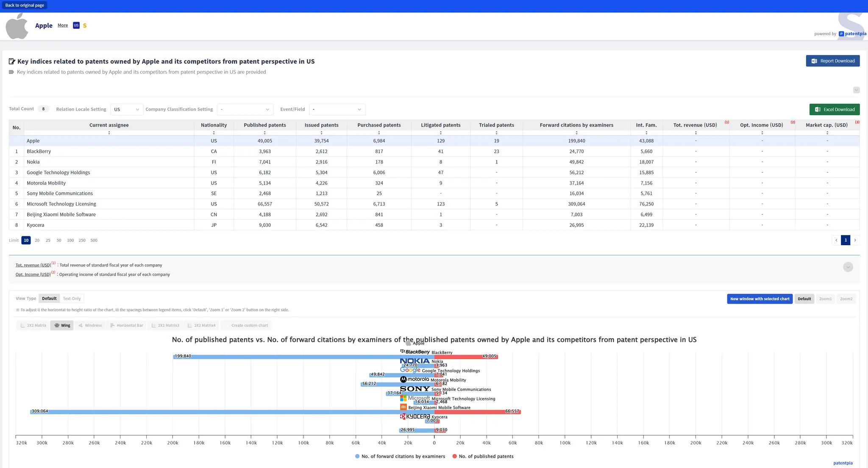Set row limit to 50
Image resolution: width=868 pixels, height=468 pixels.
click(x=59, y=240)
